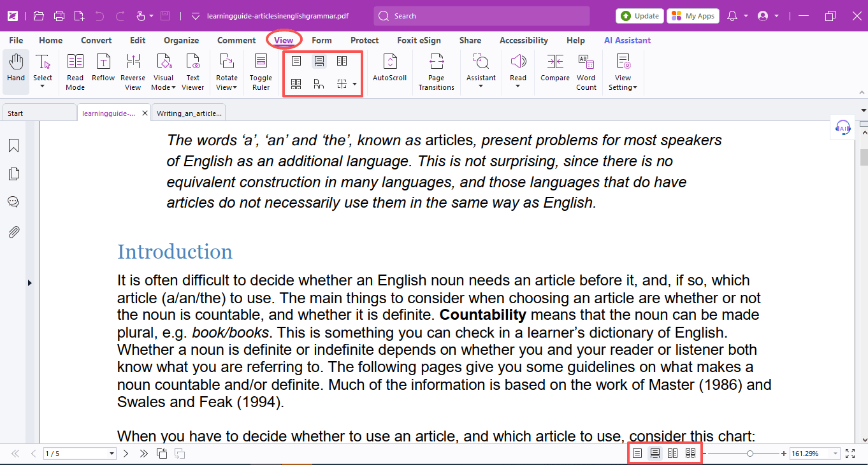Open the Foxit logo menu
The height and width of the screenshot is (465, 868).
[12, 16]
